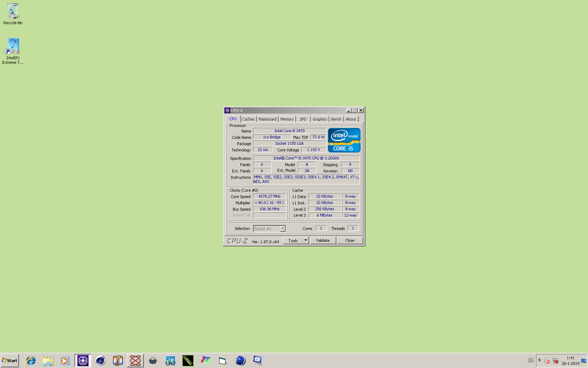Select the CPU tab
This screenshot has width=588, height=368.
click(x=233, y=119)
